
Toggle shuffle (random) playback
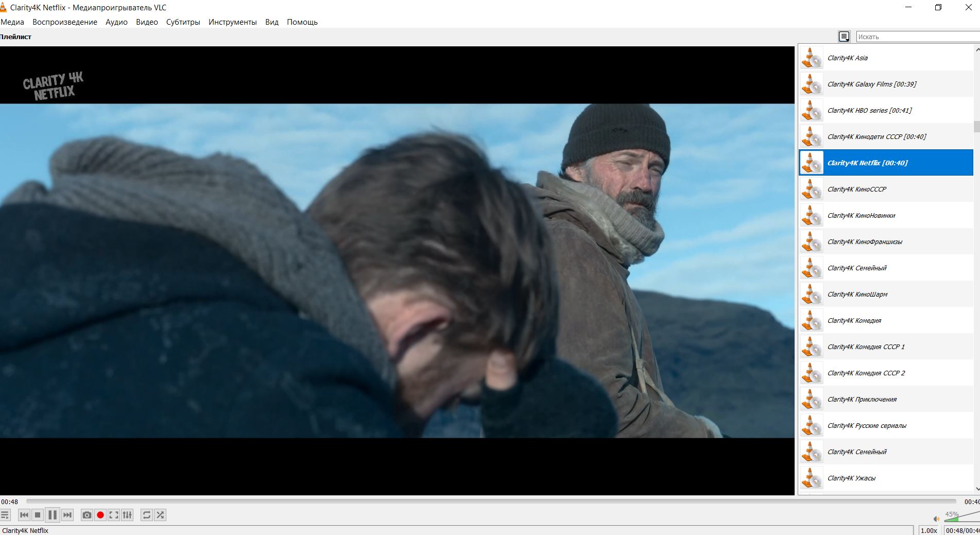coord(160,515)
